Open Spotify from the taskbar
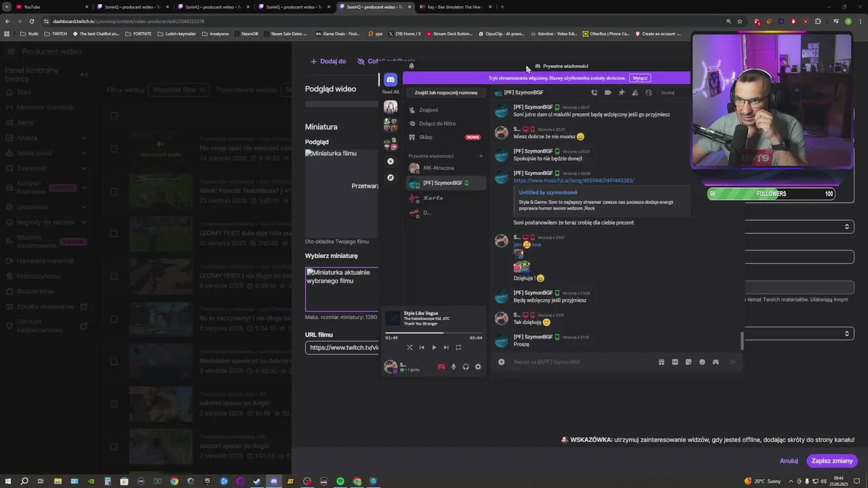Viewport: 868px width, 488px height. (x=340, y=481)
